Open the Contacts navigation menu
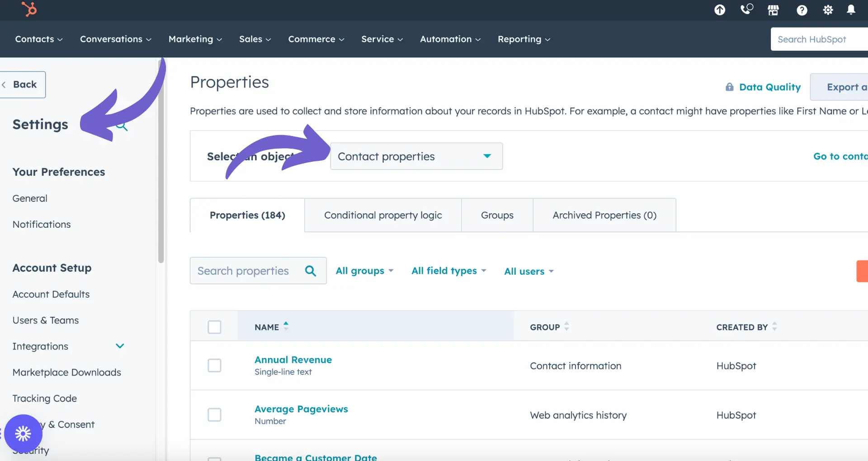Image resolution: width=868 pixels, height=461 pixels. pos(39,39)
